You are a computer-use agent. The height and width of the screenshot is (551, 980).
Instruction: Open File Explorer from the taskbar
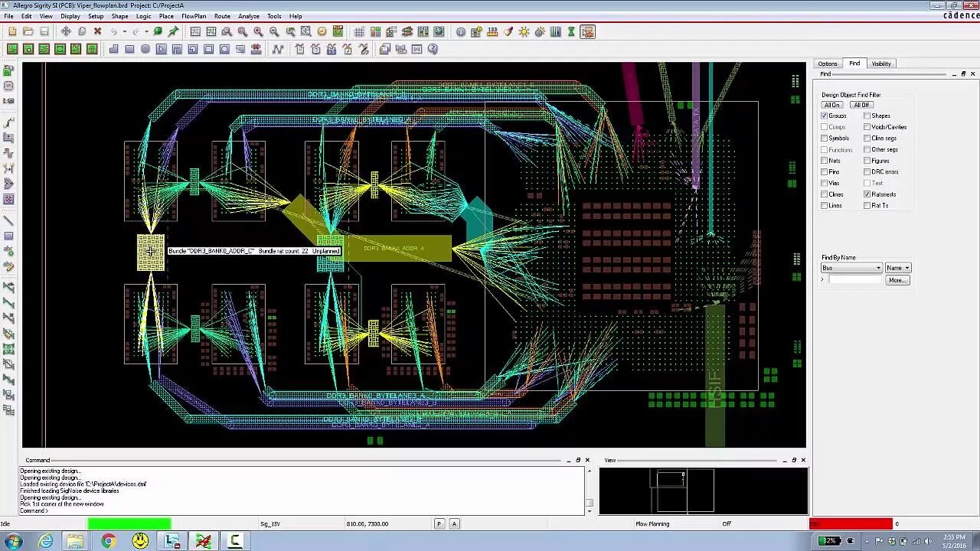(x=75, y=541)
